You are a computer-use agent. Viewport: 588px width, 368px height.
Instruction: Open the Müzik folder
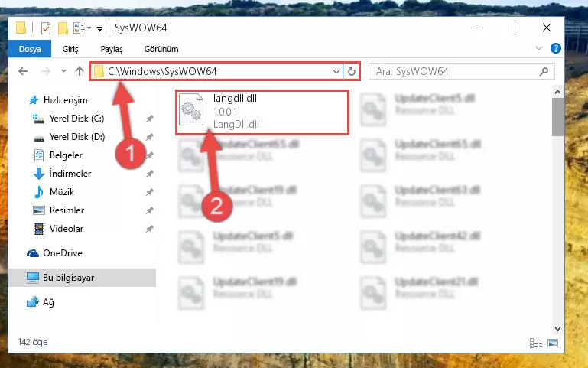pos(61,192)
